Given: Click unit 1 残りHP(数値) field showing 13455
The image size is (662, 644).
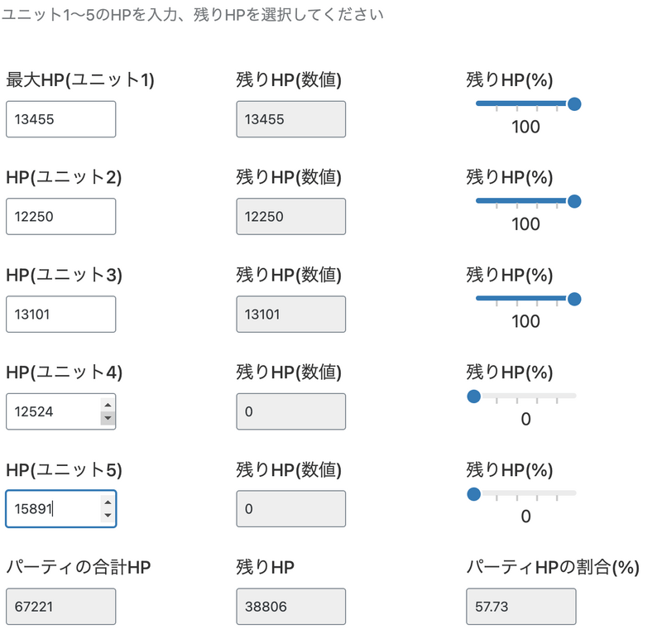Looking at the screenshot, I should (x=290, y=119).
